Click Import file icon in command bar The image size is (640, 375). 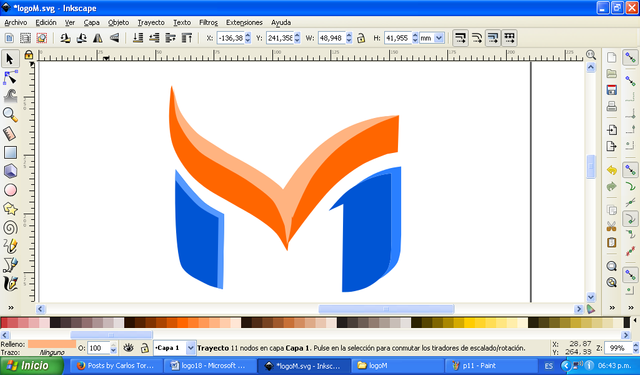coord(611,130)
